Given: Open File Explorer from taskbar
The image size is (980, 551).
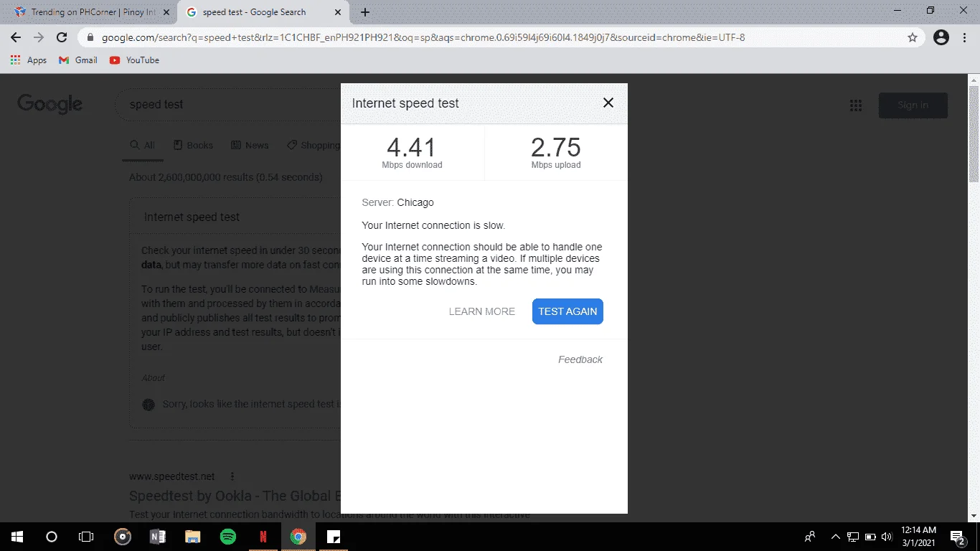Looking at the screenshot, I should (x=193, y=537).
